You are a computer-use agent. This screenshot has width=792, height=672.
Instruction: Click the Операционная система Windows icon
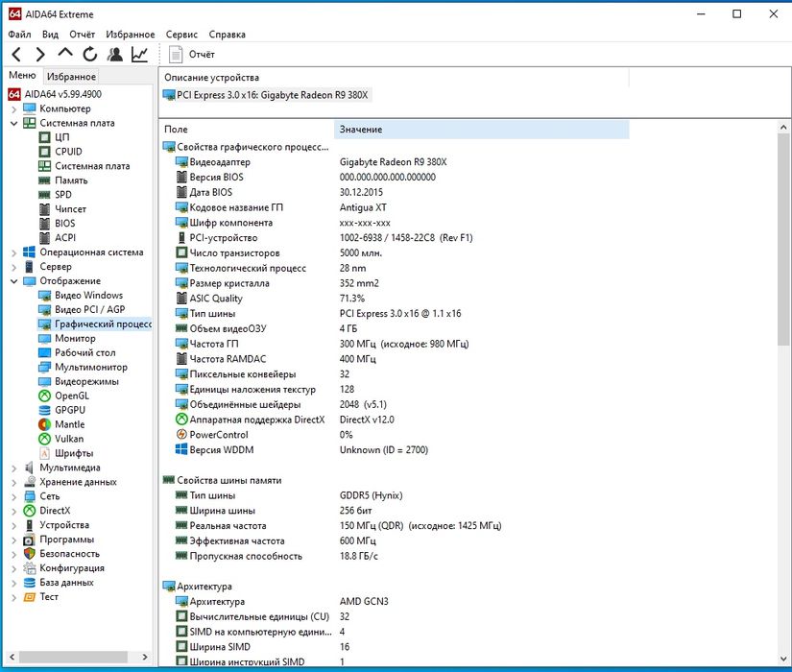tap(30, 252)
